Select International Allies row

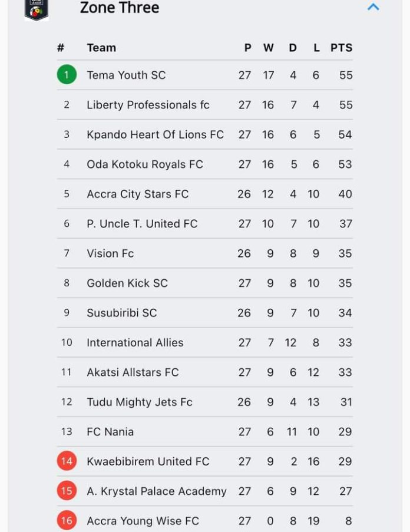205,342
